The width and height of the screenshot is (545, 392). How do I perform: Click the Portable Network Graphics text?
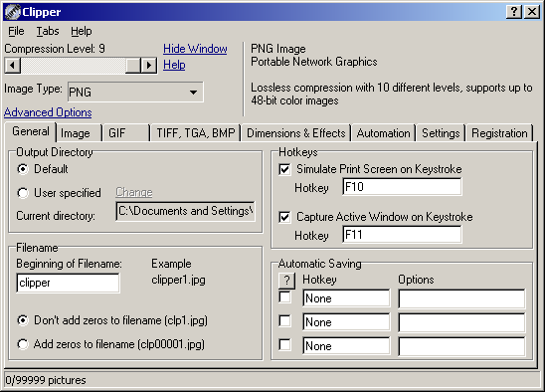coord(314,62)
